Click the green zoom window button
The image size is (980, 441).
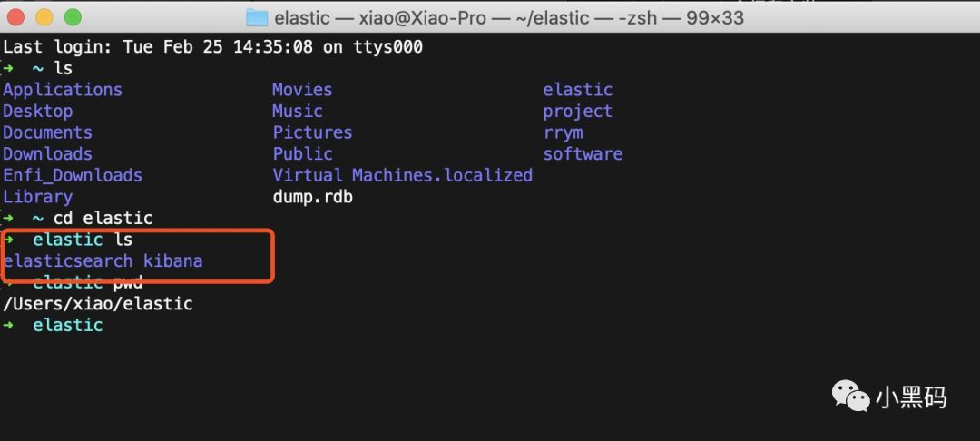pyautogui.click(x=73, y=17)
